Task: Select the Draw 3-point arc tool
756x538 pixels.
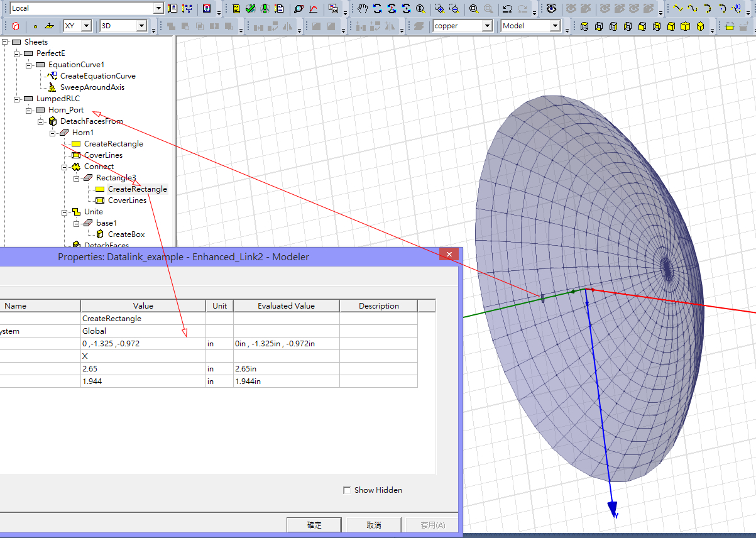Action: click(708, 8)
